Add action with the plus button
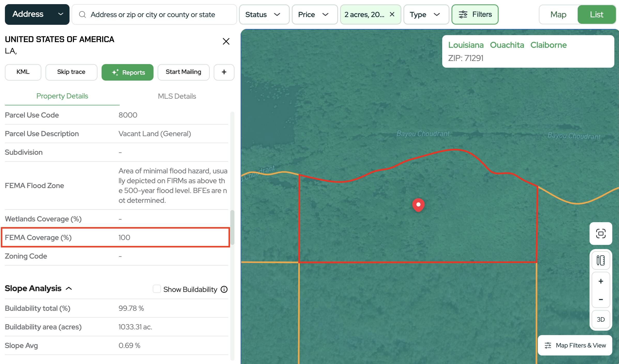Viewport: 619px width, 364px height. pyautogui.click(x=224, y=72)
